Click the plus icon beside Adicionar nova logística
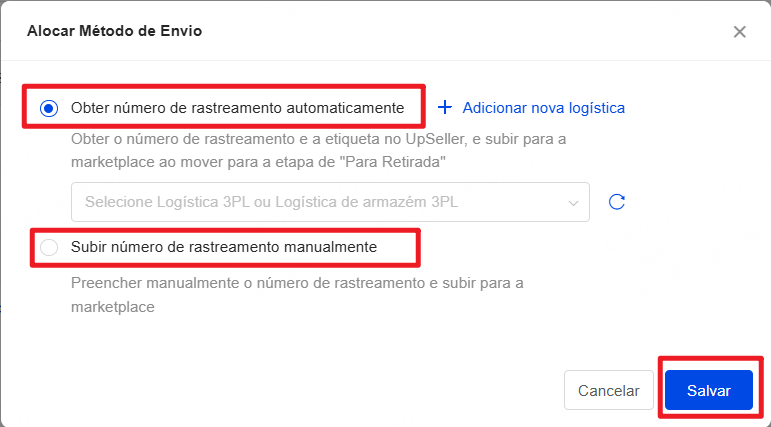This screenshot has height=427, width=771. coord(445,107)
